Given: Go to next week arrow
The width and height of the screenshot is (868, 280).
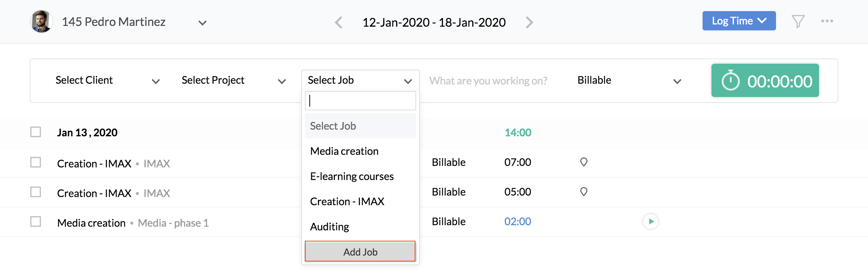Looking at the screenshot, I should [x=529, y=23].
